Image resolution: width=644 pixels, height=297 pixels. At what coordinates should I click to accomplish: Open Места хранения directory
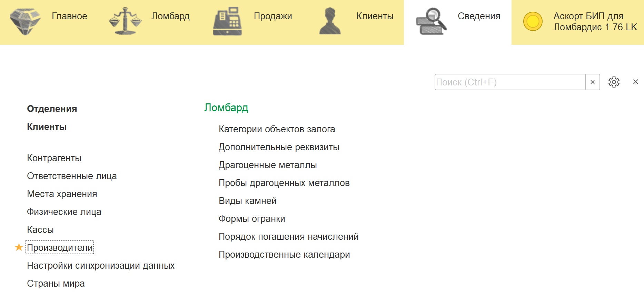62,194
